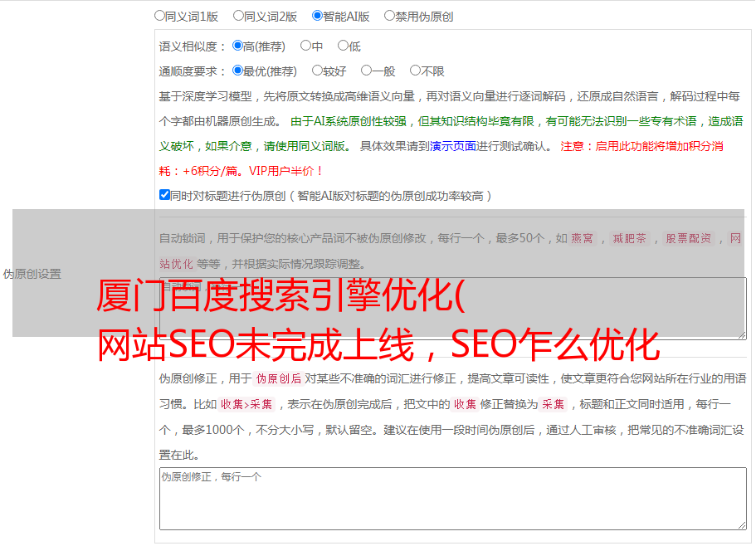756x546 pixels.
Task: Select the 同义词1版 radio option
Action: point(159,16)
